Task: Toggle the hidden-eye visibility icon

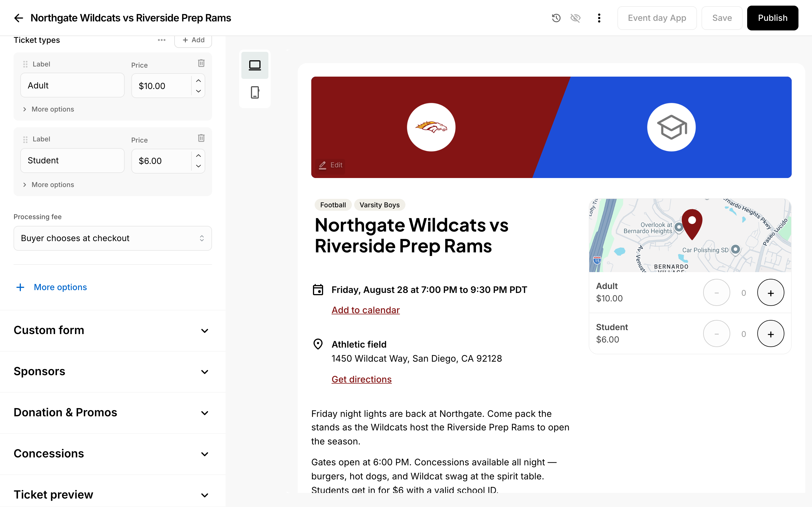Action: tap(575, 18)
